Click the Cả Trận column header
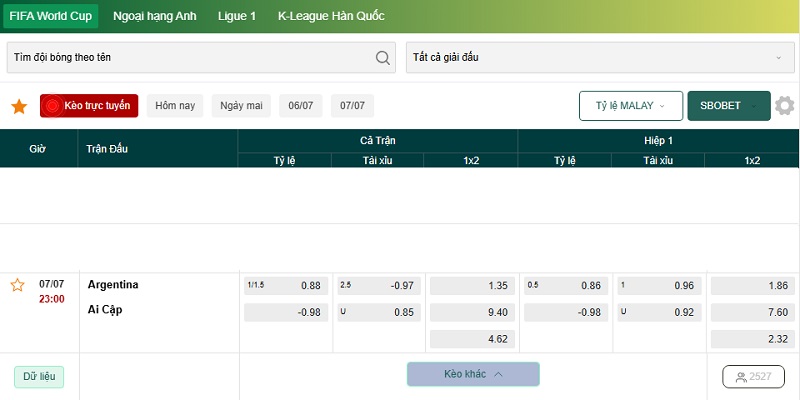This screenshot has width=800, height=400. (x=378, y=141)
